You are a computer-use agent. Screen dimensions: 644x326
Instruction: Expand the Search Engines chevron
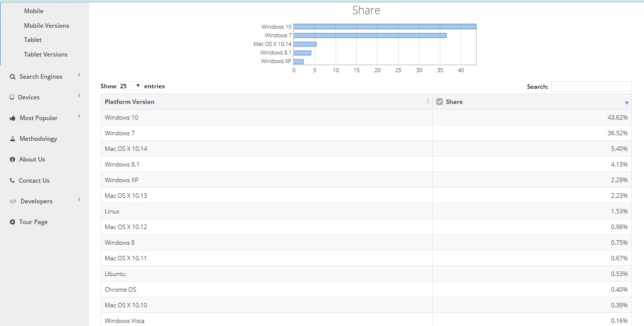coord(79,75)
